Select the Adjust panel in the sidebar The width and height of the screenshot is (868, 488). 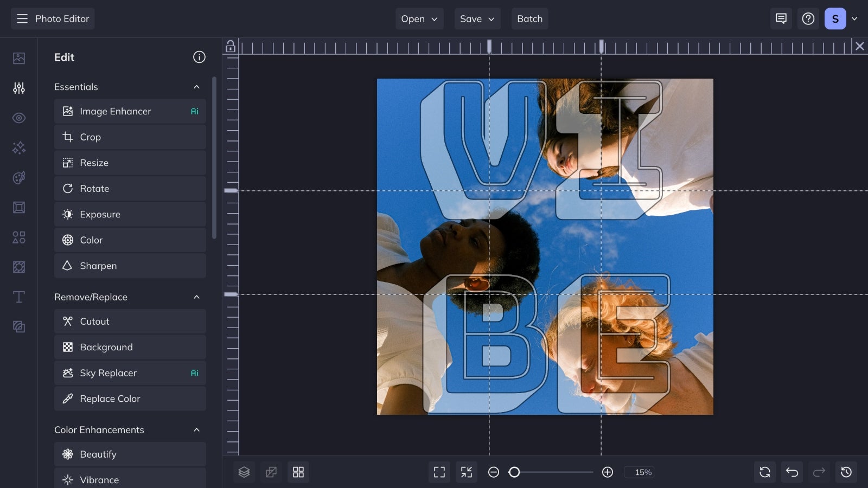pos(18,88)
